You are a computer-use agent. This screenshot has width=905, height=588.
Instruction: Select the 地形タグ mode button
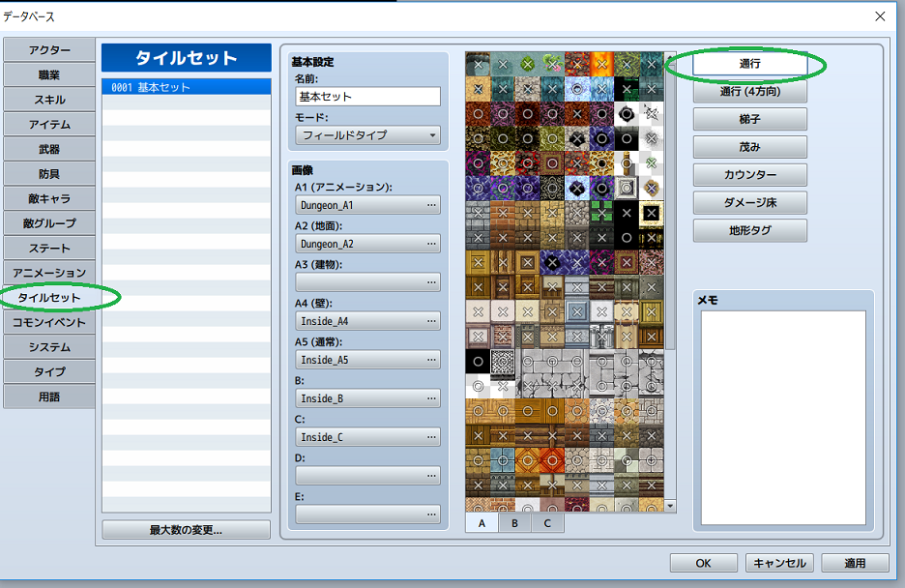pyautogui.click(x=749, y=229)
